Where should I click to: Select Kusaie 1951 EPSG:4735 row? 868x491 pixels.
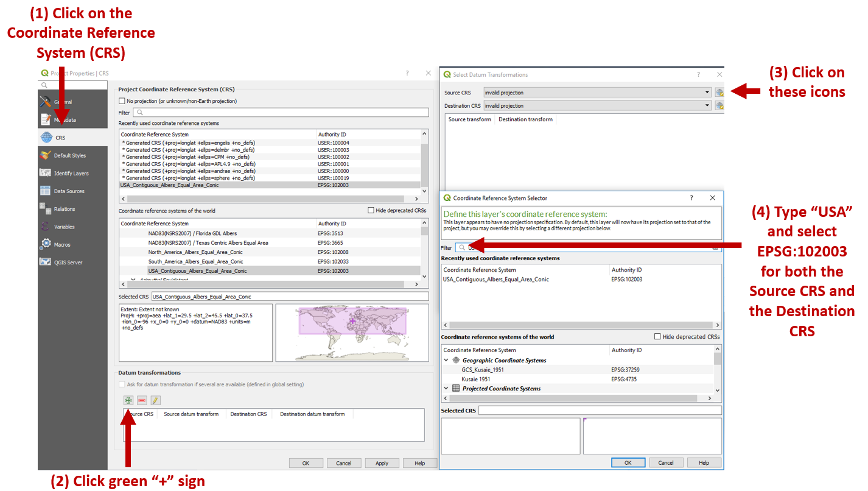(x=578, y=379)
